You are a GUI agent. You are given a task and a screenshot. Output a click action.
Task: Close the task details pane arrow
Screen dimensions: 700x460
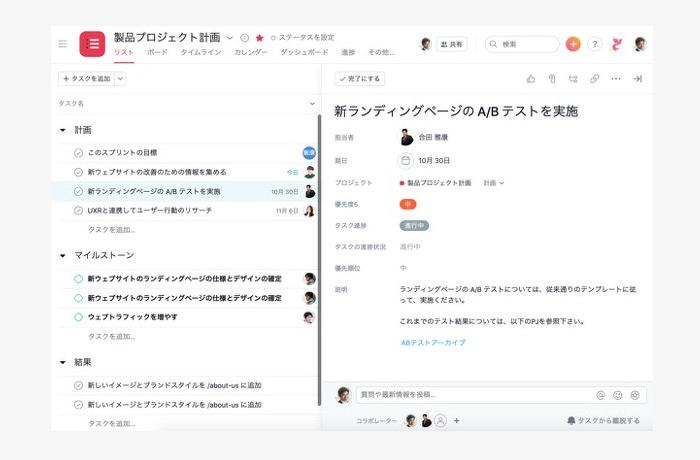click(637, 78)
